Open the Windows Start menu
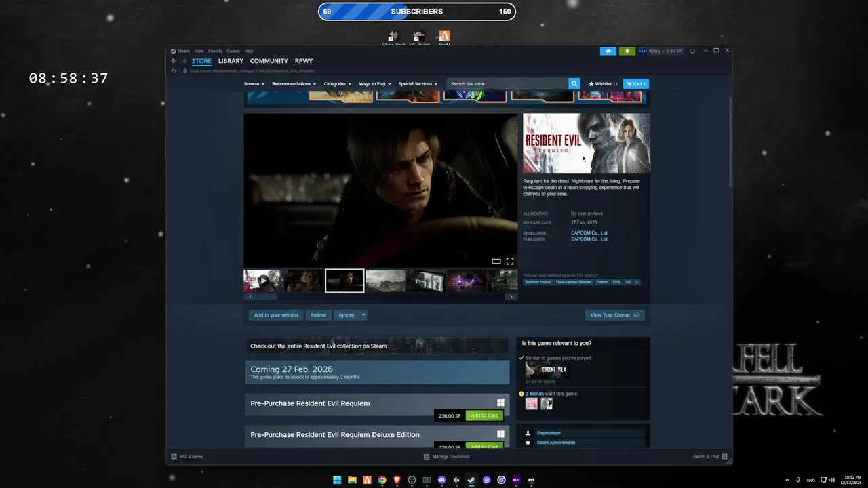This screenshot has height=488, width=868. [337, 480]
